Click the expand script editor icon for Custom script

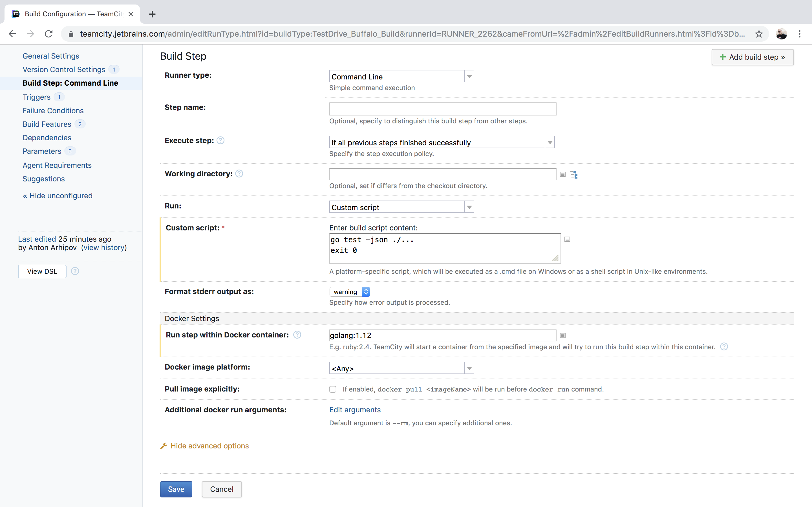click(x=567, y=239)
